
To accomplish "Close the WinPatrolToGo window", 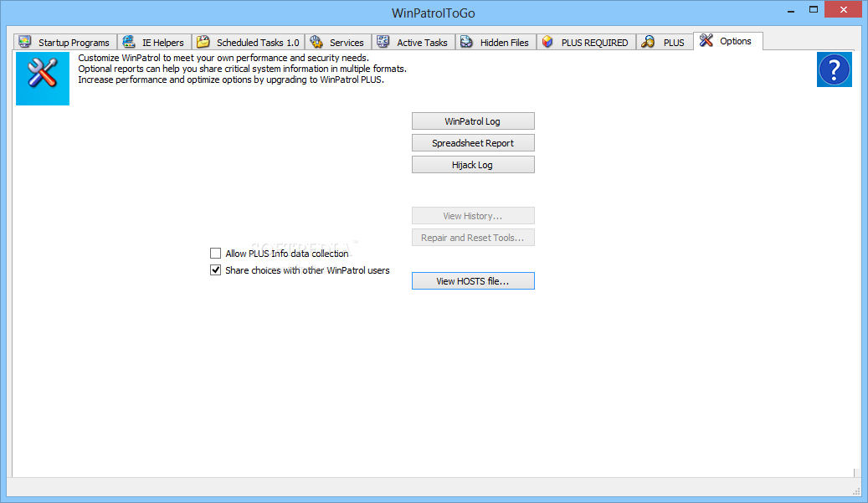I will pyautogui.click(x=843, y=9).
